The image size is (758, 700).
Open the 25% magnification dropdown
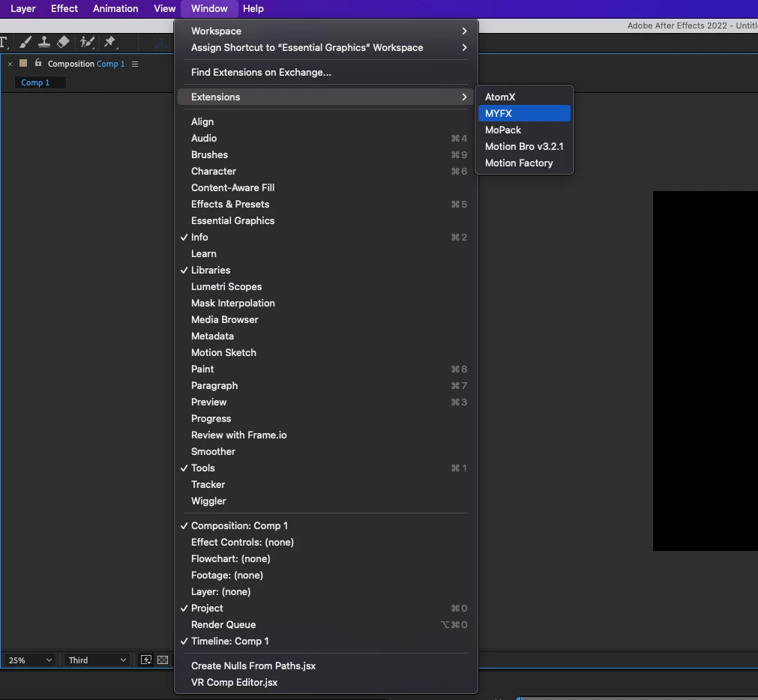pos(29,660)
